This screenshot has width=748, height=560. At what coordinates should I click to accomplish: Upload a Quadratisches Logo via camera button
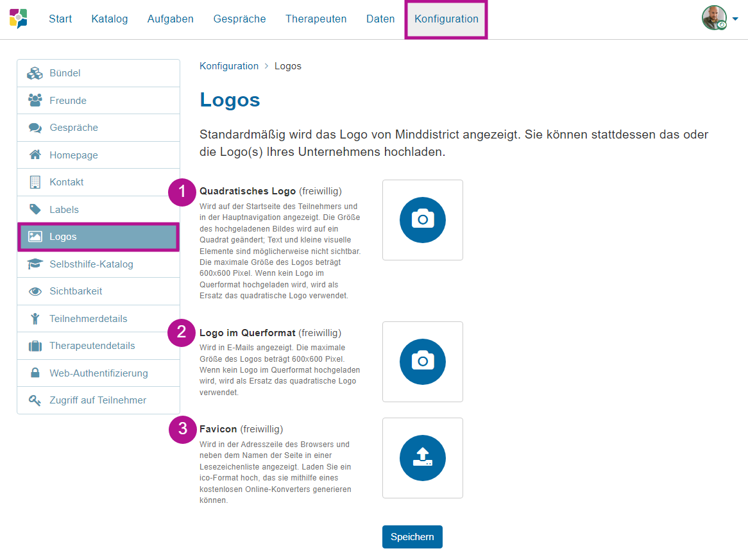(423, 220)
